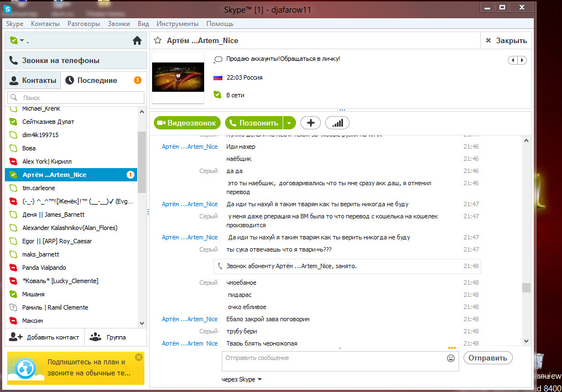Click the left arrow in the profile header
The width and height of the screenshot is (562, 392).
[513, 60]
